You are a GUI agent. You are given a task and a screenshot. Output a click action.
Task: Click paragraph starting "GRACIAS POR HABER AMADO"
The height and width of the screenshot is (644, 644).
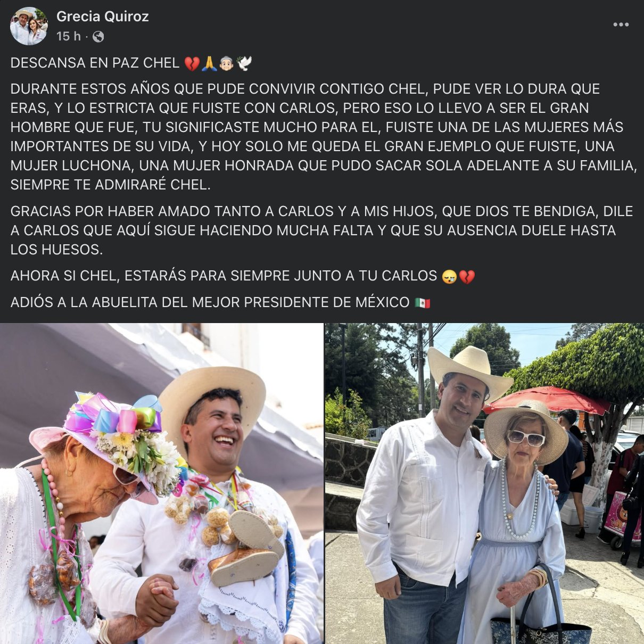pos(321,230)
